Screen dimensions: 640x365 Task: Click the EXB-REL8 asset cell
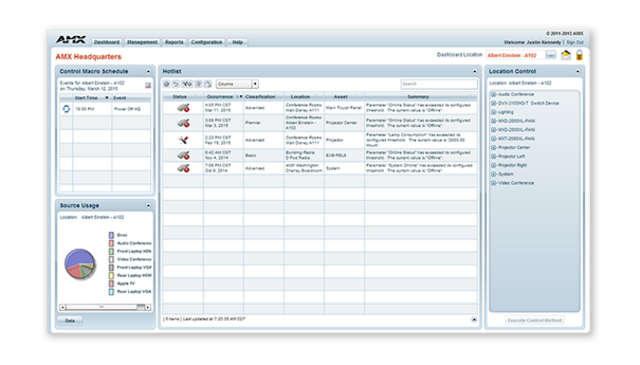coord(344,155)
